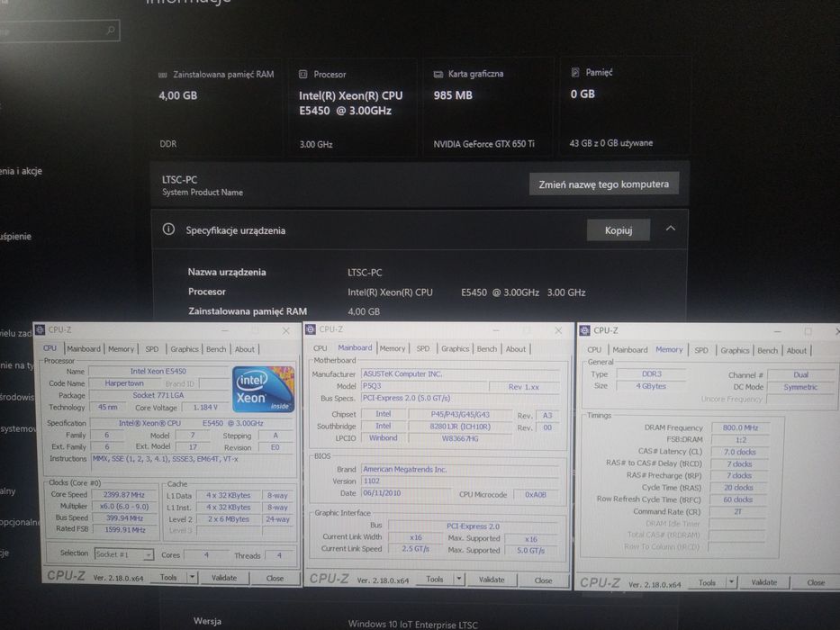Click the '1599.91 MHz' Rated FSB value
840x630 pixels.
point(123,529)
